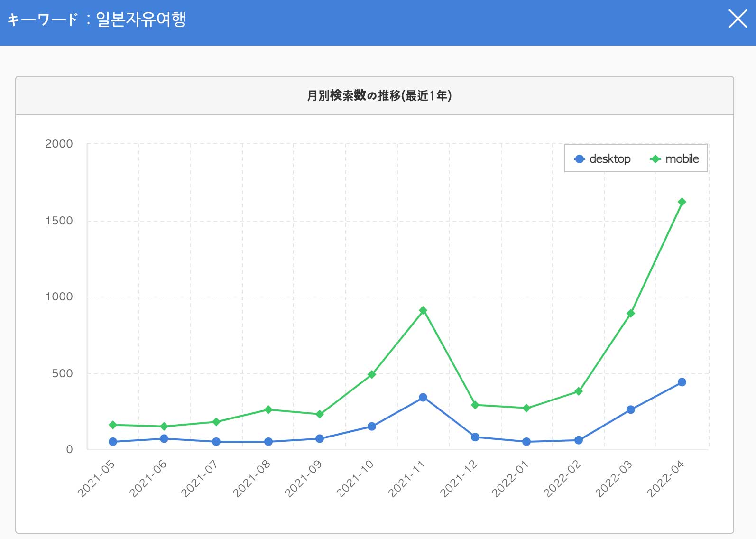Click the desktop data point for 2021-11
This screenshot has height=539, width=756.
423,398
